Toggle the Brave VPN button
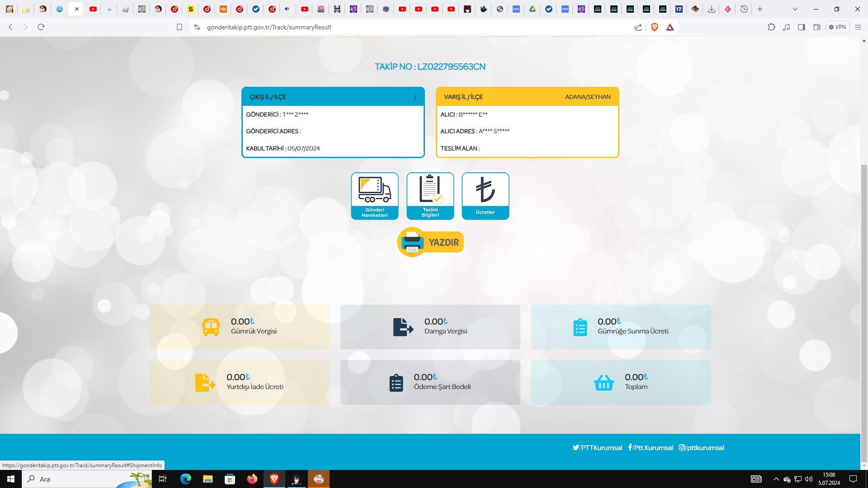The height and width of the screenshot is (488, 868). (837, 27)
